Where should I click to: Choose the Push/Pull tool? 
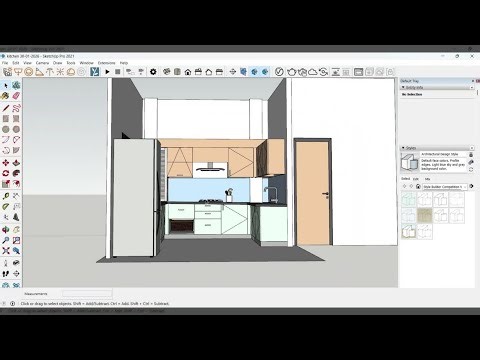[x=16, y=163]
